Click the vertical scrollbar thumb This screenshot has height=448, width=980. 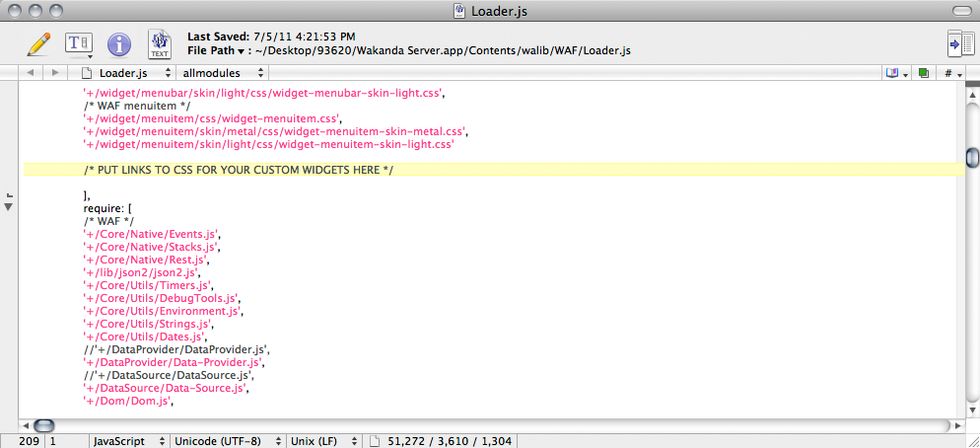(971, 158)
